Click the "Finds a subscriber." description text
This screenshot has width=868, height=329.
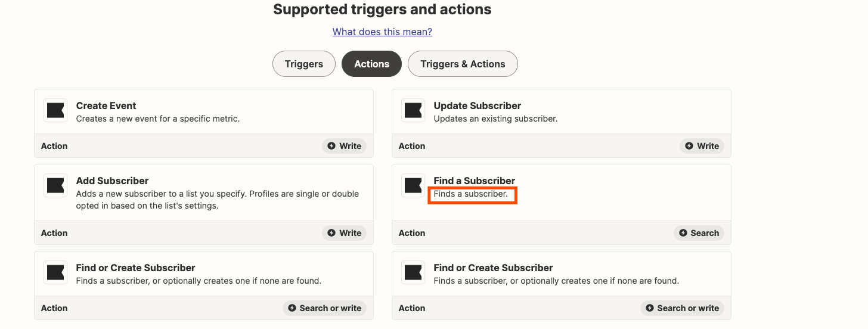coord(470,194)
